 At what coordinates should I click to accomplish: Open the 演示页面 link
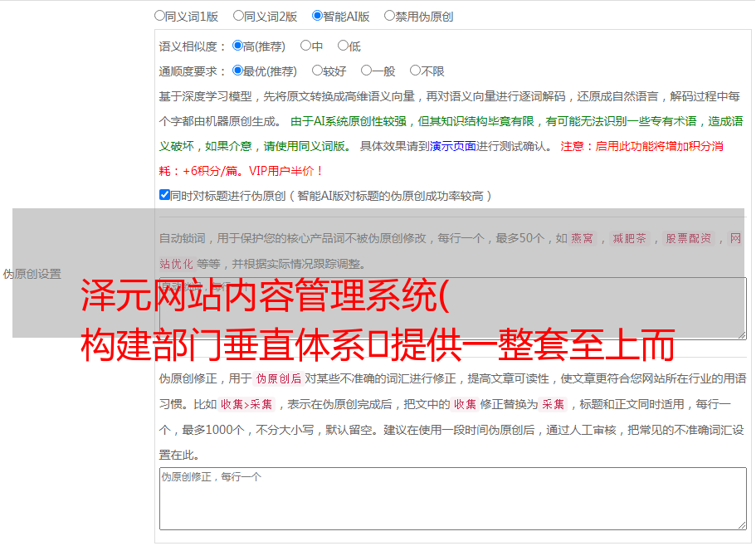point(453,146)
